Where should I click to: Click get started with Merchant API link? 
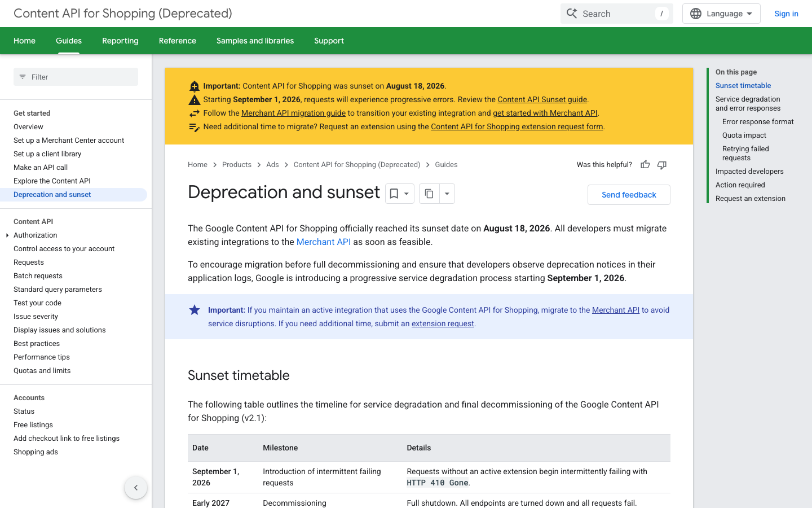pyautogui.click(x=545, y=113)
